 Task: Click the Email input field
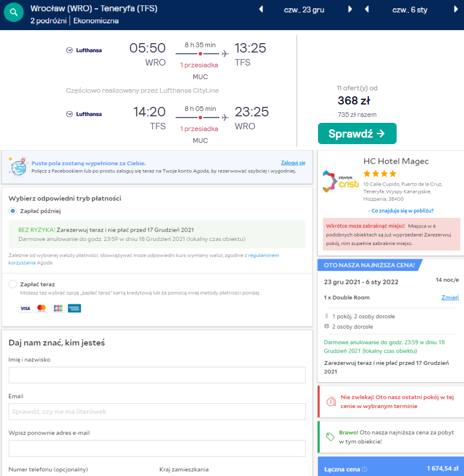point(157,412)
